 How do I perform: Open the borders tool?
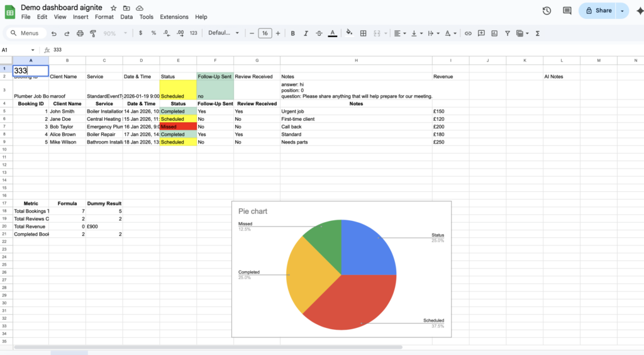[363, 33]
